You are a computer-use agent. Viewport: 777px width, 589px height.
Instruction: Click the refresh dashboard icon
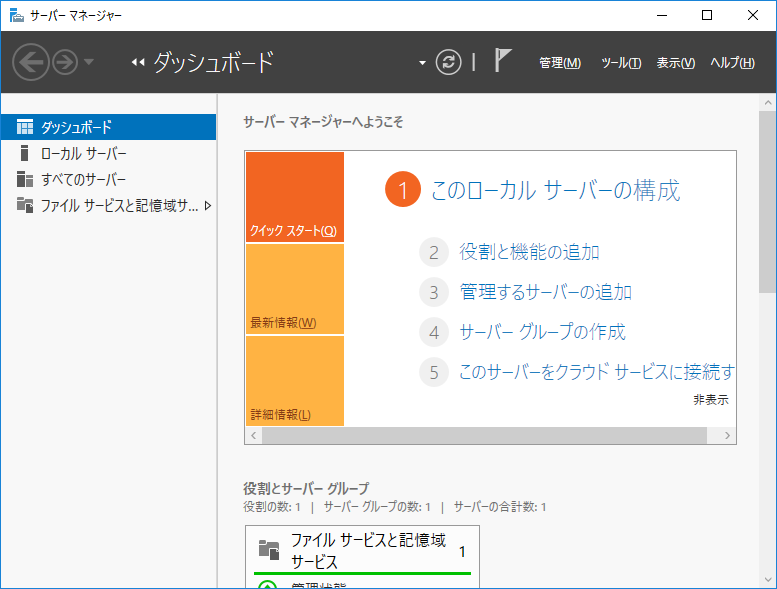click(x=448, y=62)
